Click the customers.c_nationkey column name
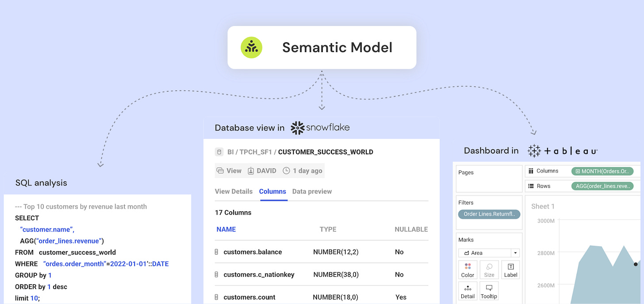Screen dimensions: 644x304 [x=259, y=274]
